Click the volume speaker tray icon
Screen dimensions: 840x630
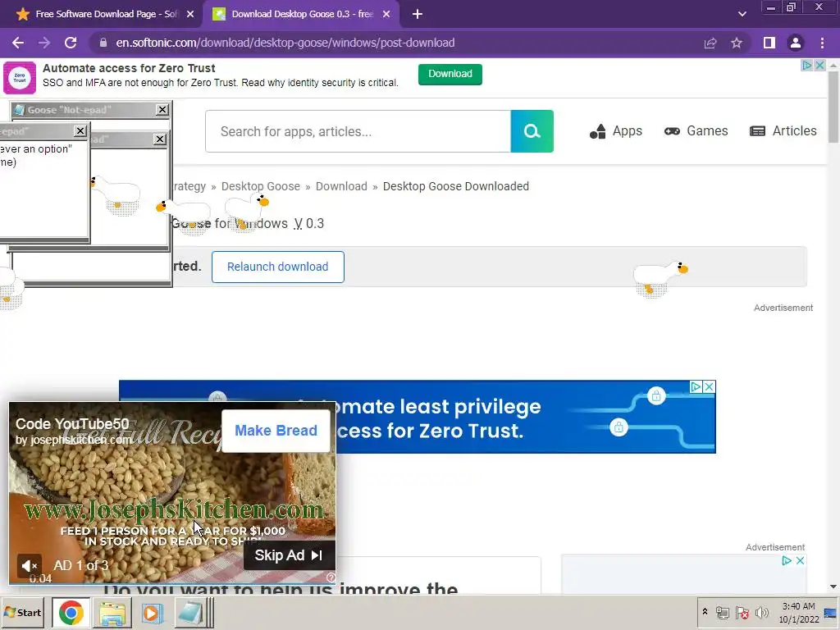coord(762,612)
